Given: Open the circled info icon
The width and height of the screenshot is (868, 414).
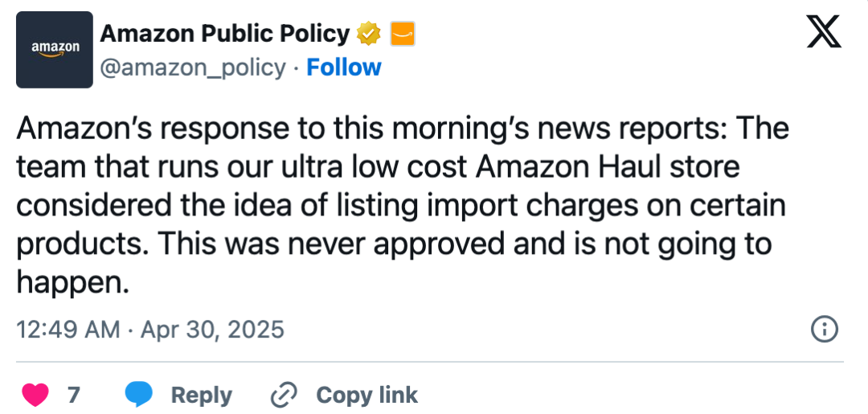Looking at the screenshot, I should point(825,330).
